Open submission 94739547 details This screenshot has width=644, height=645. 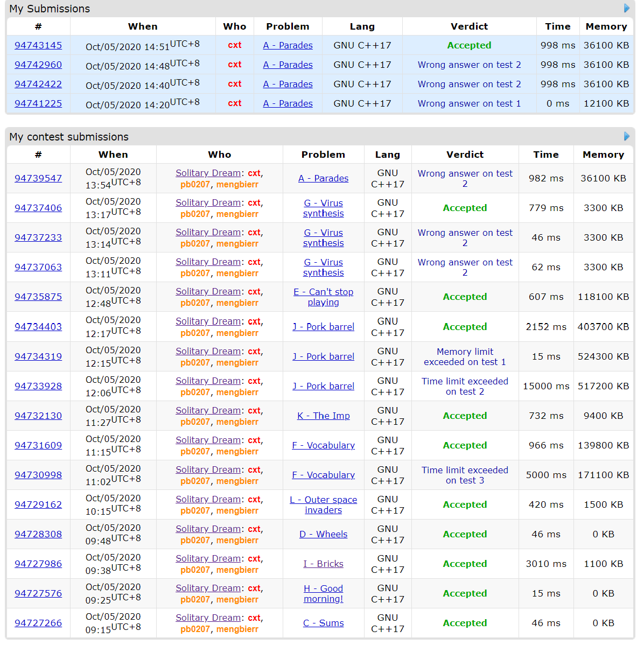click(x=38, y=179)
